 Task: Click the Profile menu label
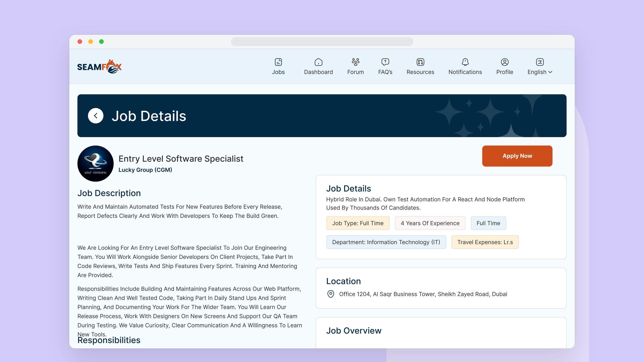pyautogui.click(x=504, y=72)
